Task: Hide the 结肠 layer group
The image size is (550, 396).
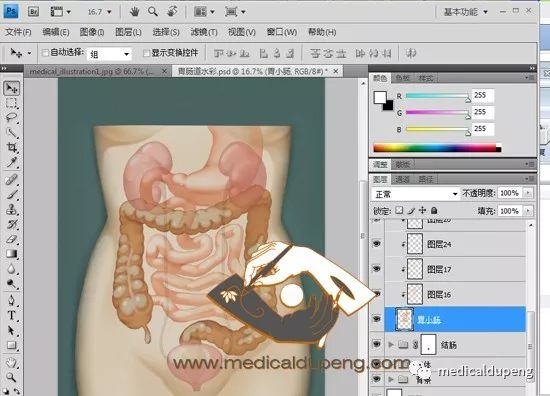Action: click(x=377, y=344)
